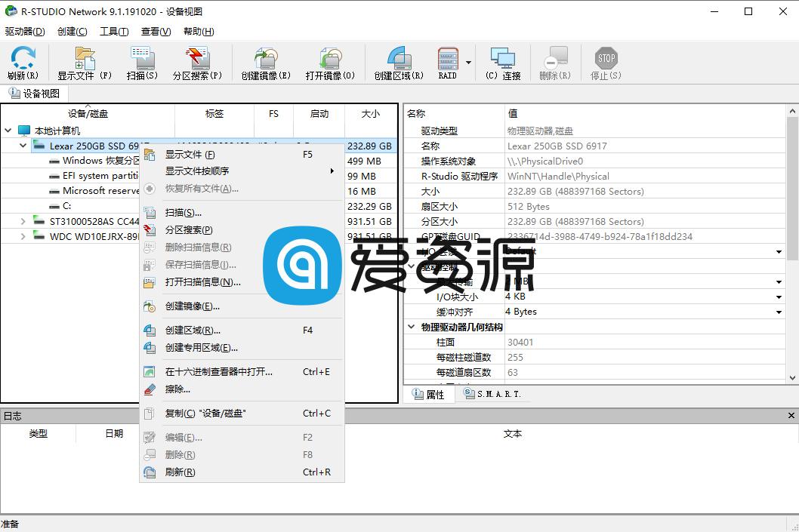This screenshot has width=799, height=532.
Task: Open the 查看(V) menu
Action: point(156,32)
